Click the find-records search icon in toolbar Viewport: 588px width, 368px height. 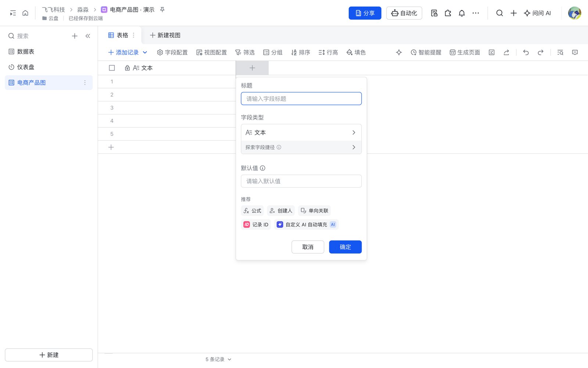[x=560, y=52]
